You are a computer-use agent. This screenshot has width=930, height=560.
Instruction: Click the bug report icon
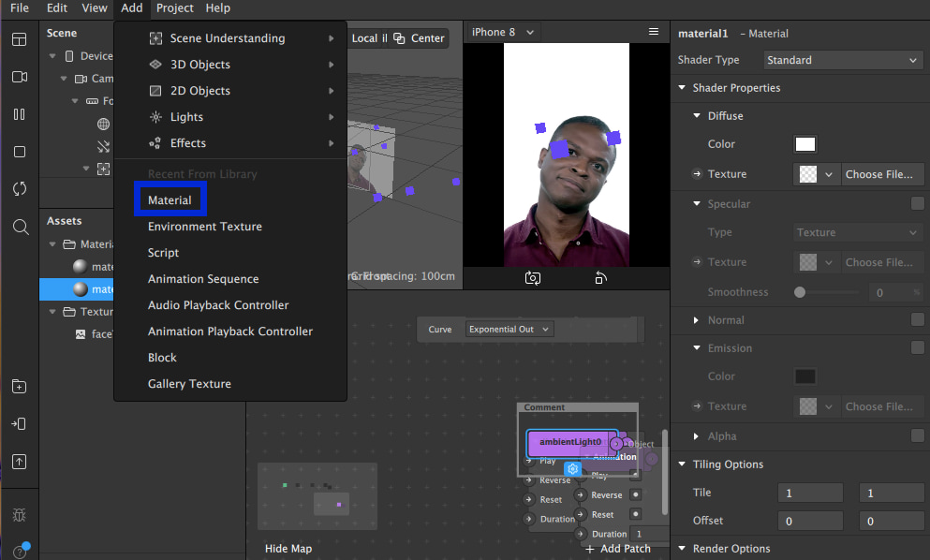[20, 515]
